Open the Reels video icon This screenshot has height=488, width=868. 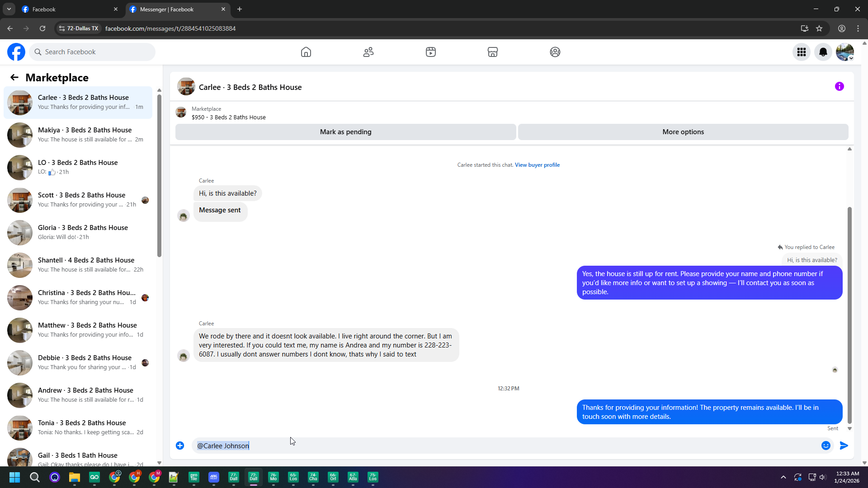coord(431,52)
